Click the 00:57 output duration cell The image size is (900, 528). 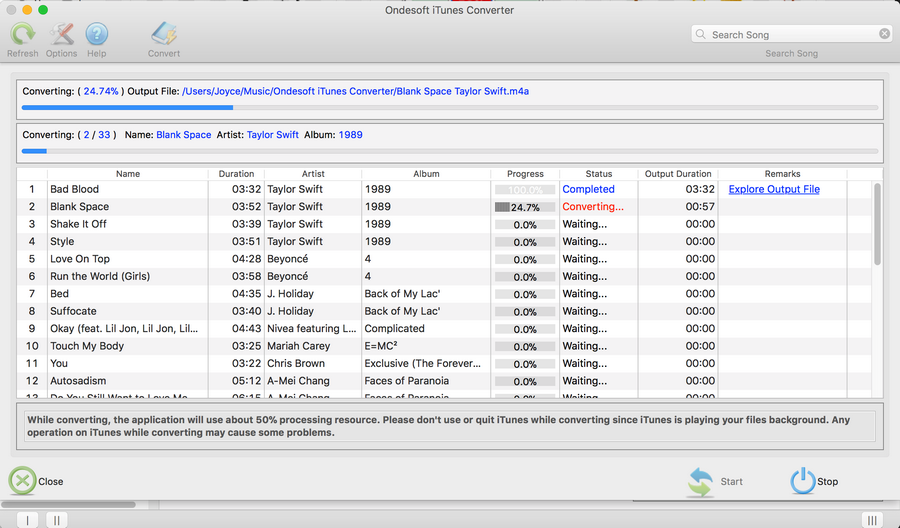(700, 207)
